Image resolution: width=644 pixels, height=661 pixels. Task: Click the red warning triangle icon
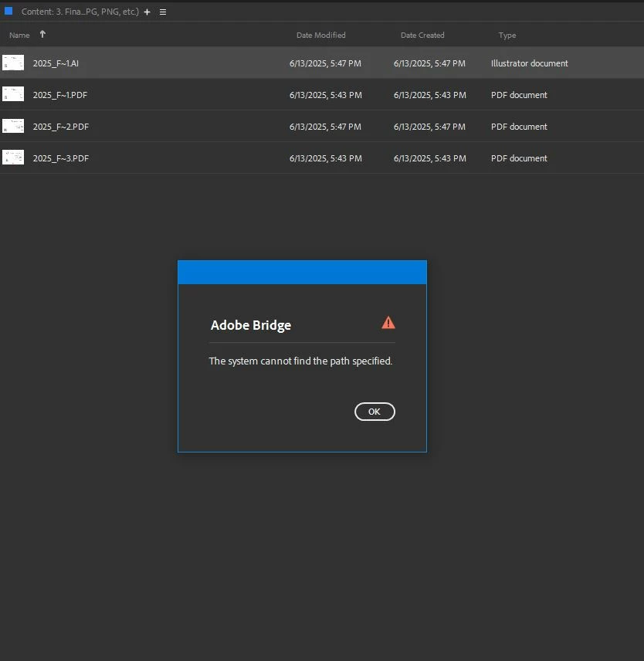click(x=388, y=323)
